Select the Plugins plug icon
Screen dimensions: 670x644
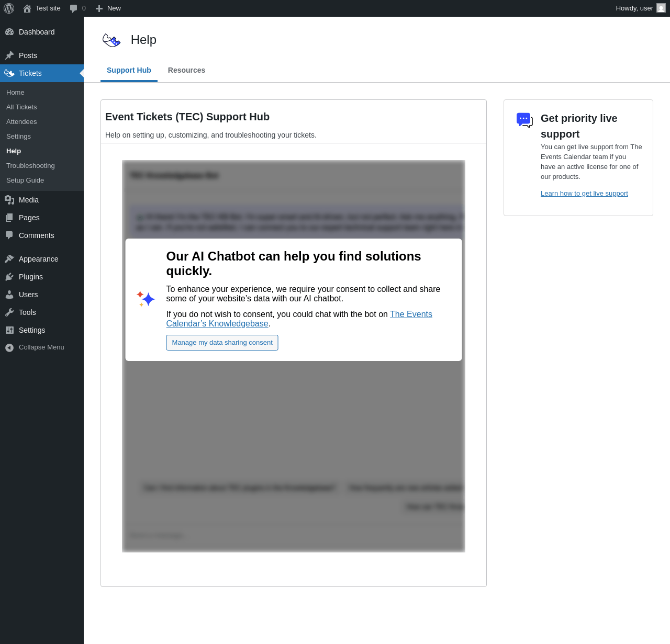click(9, 277)
